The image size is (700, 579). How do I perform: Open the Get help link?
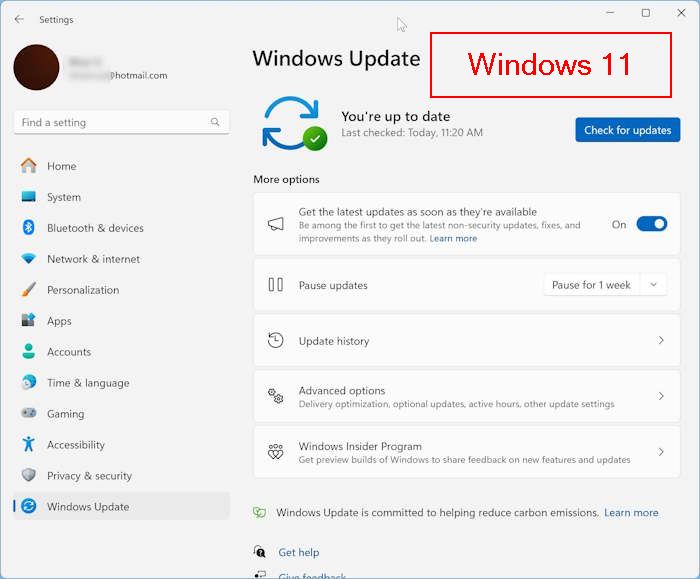click(x=299, y=553)
